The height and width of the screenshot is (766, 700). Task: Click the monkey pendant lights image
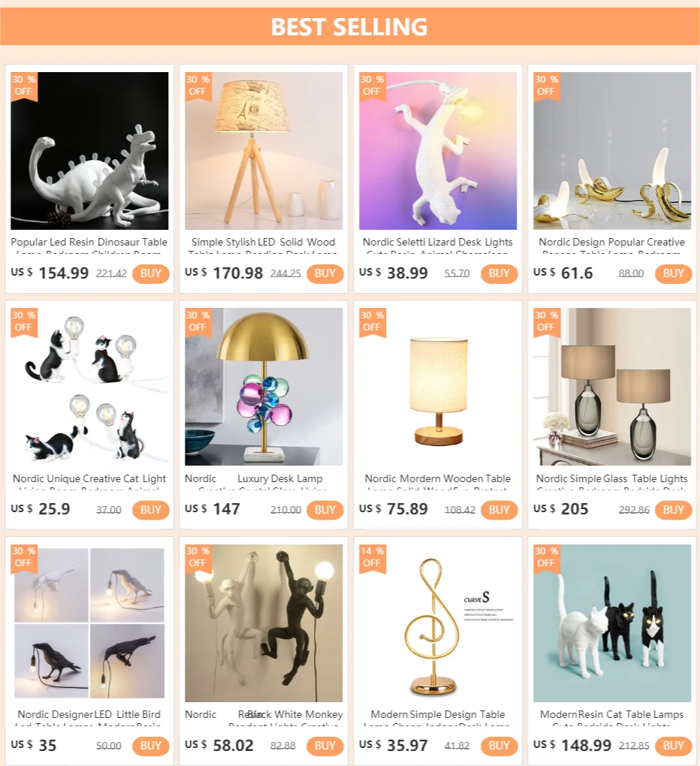[x=264, y=623]
